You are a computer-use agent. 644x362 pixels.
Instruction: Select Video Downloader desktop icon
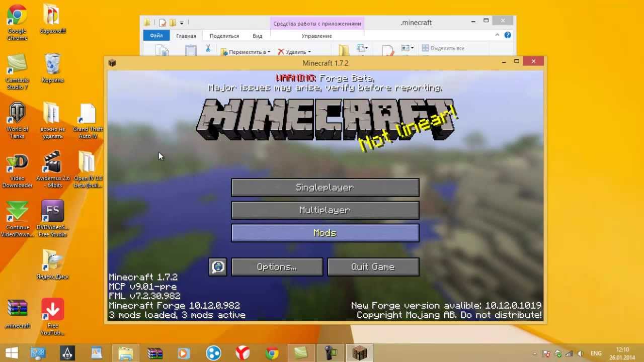(17, 171)
